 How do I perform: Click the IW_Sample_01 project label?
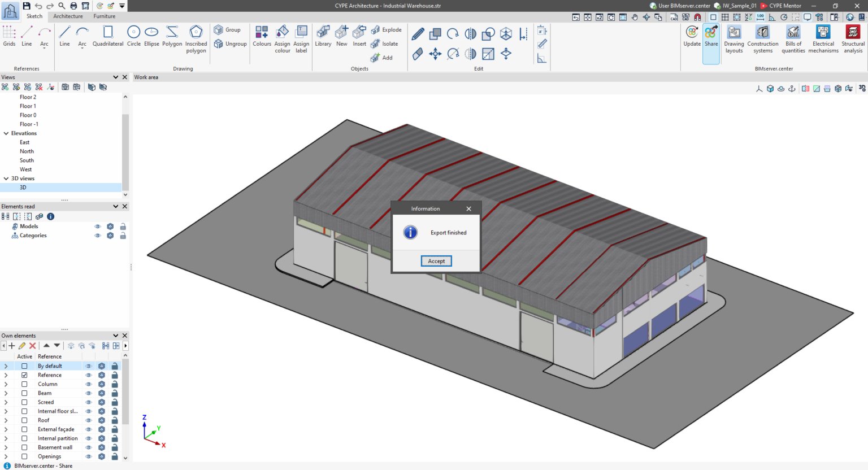pos(735,6)
